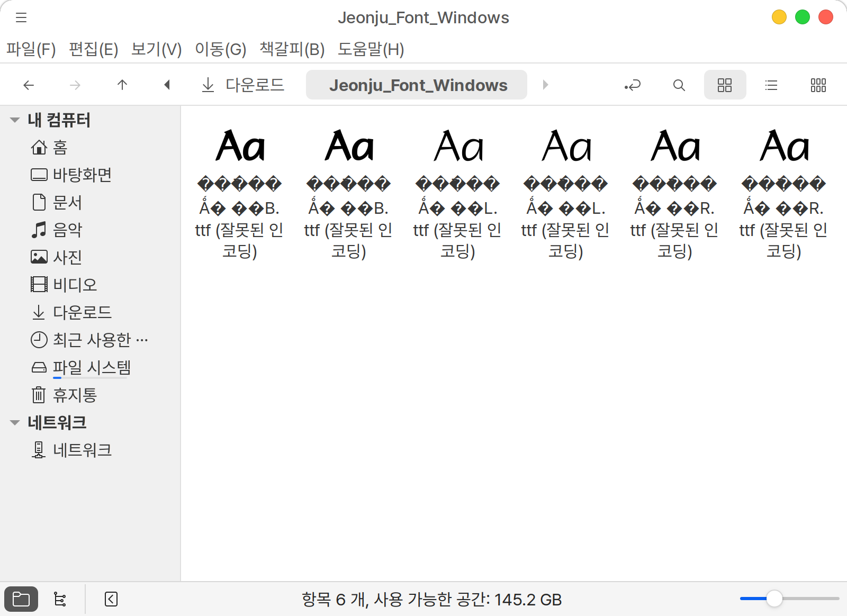Collapse the 네트워크 sidebar section
This screenshot has height=616, width=847.
click(15, 423)
